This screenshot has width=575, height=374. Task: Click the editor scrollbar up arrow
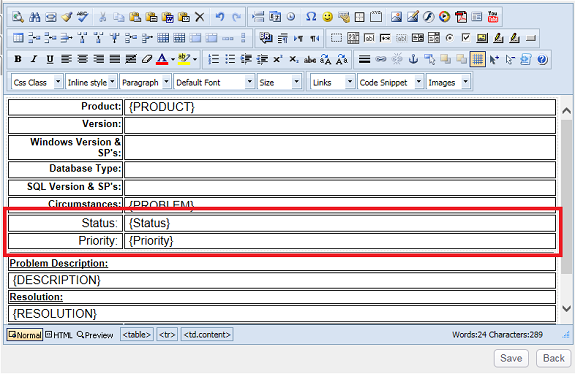coord(567,110)
